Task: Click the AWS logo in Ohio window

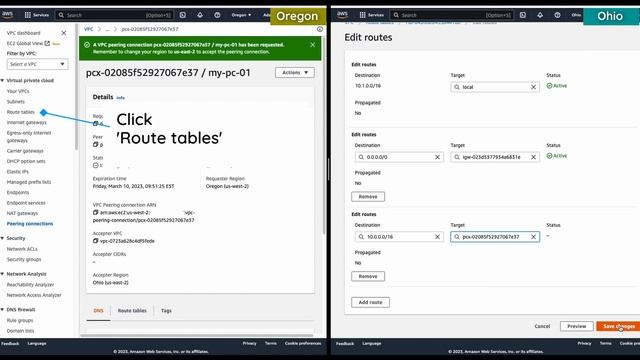Action: pos(342,15)
